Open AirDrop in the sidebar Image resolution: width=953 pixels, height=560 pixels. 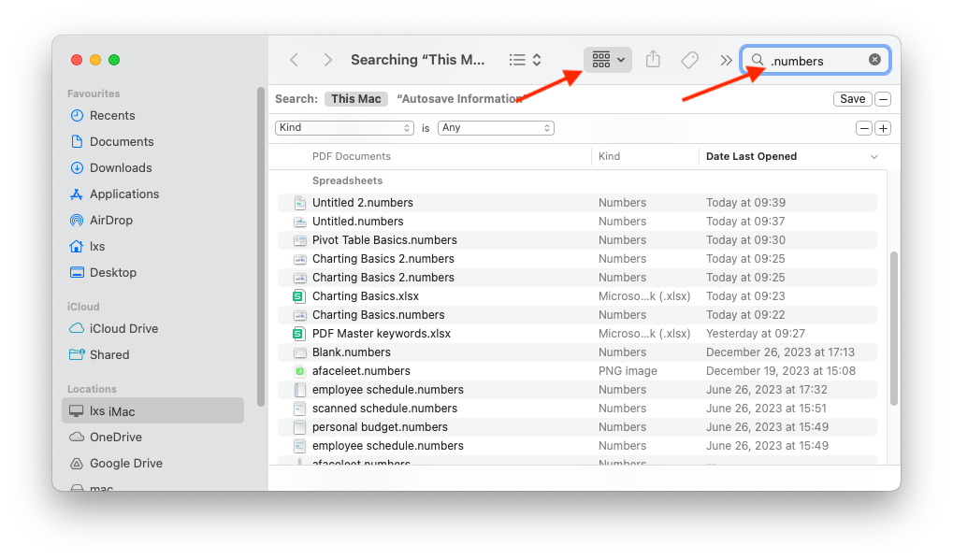click(x=110, y=221)
